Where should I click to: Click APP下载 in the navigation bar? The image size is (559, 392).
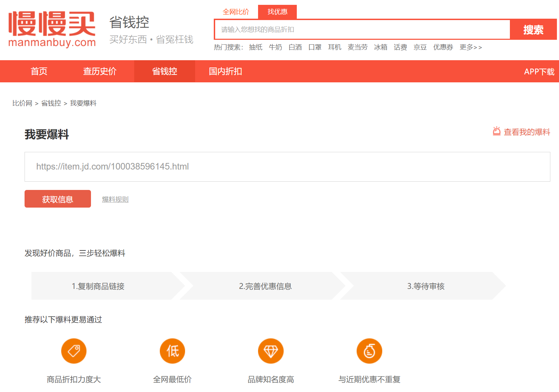(539, 72)
